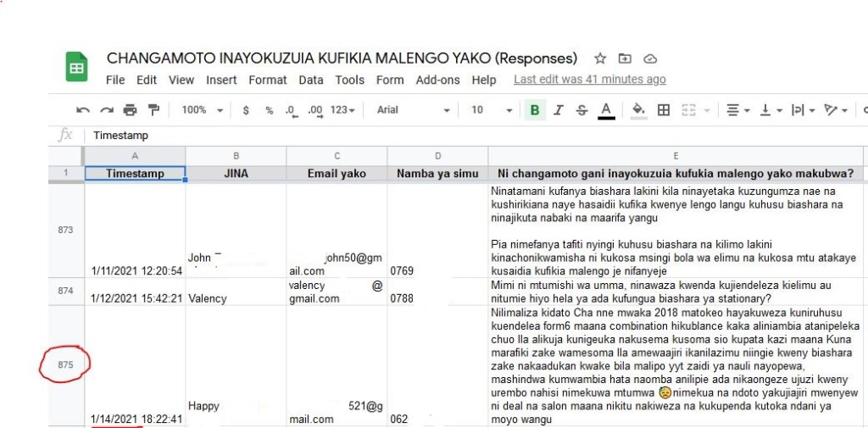Click the redo arrow in toolbar
The width and height of the screenshot is (868, 428).
click(x=107, y=110)
